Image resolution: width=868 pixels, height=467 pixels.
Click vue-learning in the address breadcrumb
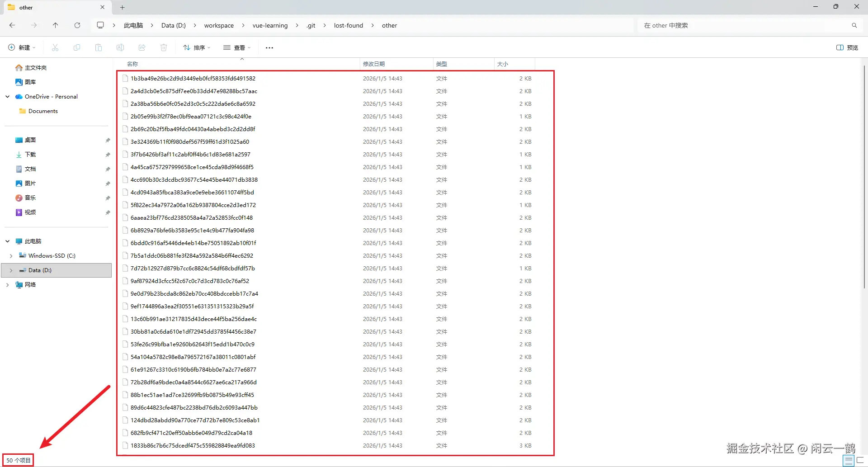point(270,25)
